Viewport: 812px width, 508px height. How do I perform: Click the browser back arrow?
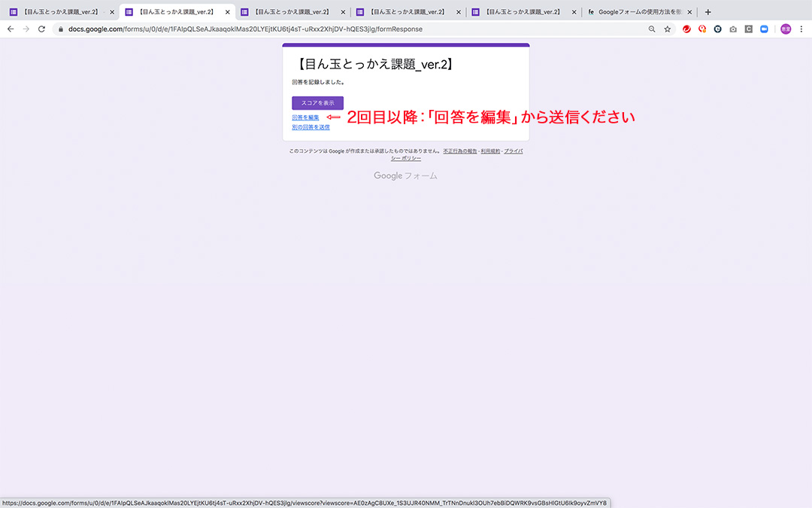[11, 29]
